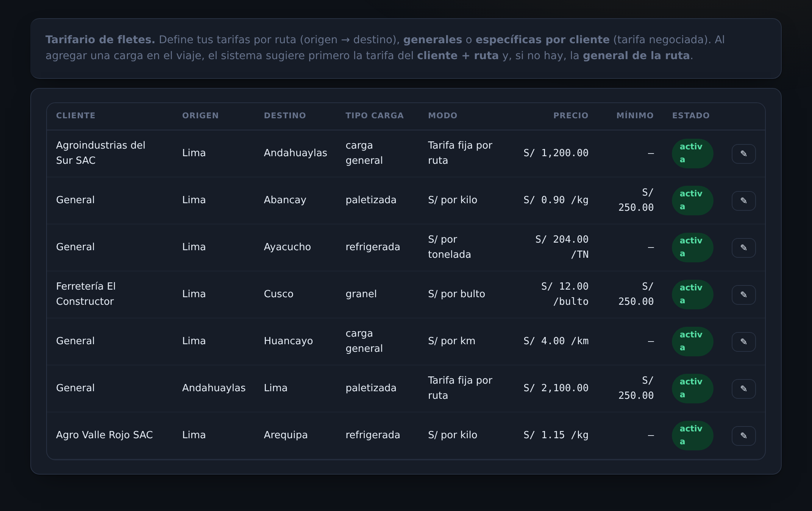
Task: Click the PRECIO column header
Action: pyautogui.click(x=571, y=116)
